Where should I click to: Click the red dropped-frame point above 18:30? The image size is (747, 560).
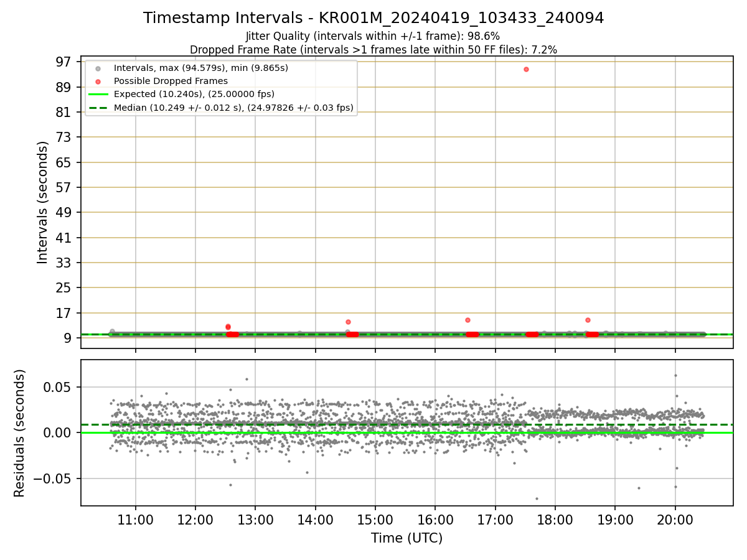pos(588,320)
